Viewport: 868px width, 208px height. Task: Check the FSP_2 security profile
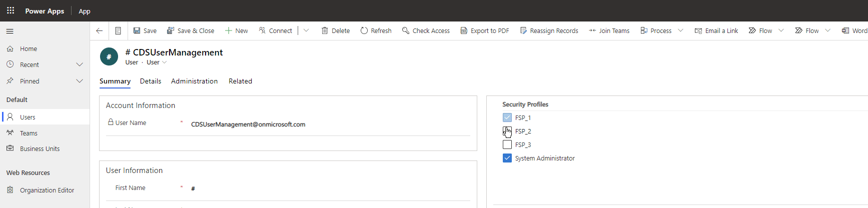pos(507,131)
